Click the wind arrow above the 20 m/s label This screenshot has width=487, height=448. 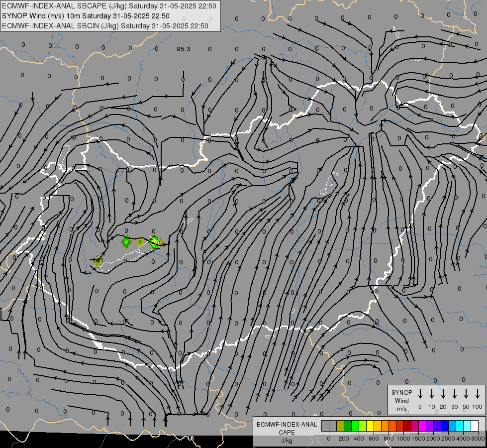click(443, 393)
